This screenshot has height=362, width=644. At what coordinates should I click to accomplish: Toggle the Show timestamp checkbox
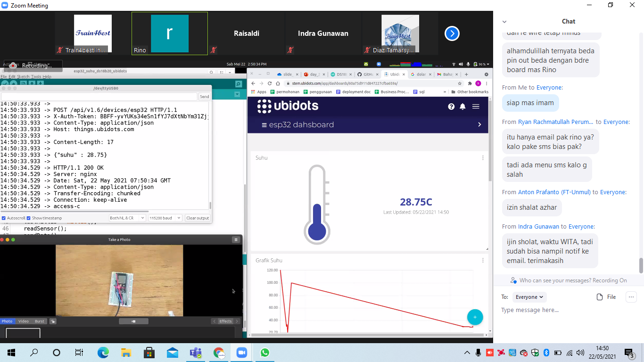click(x=29, y=218)
